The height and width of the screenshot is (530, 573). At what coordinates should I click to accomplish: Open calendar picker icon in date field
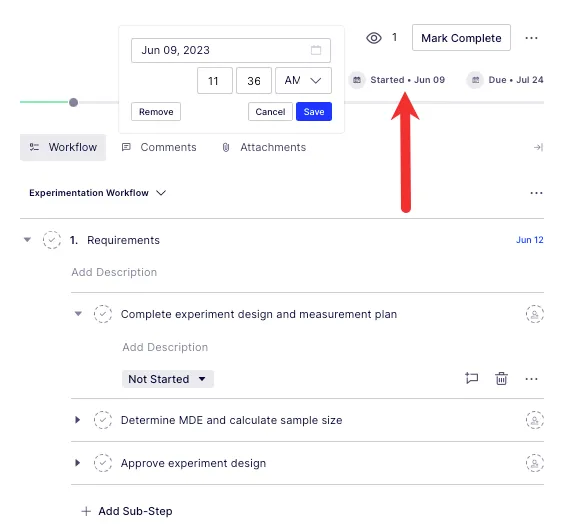pos(316,50)
